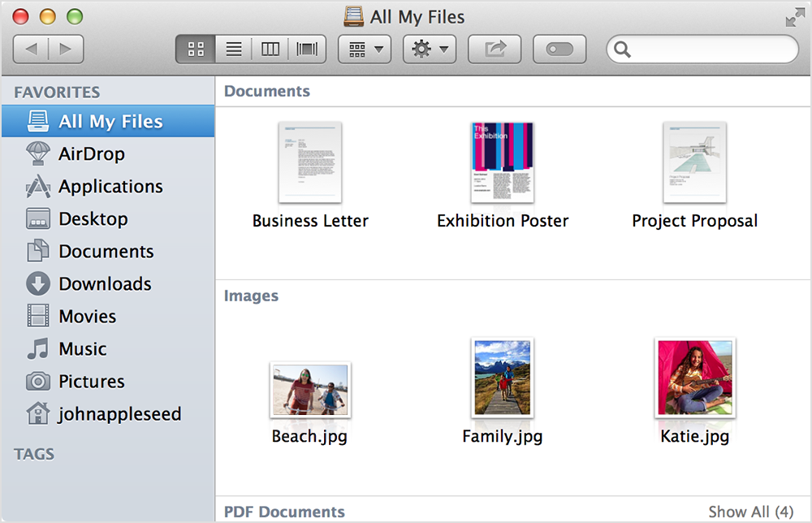
Task: Open johnappleseed home folder
Action: pyautogui.click(x=108, y=413)
